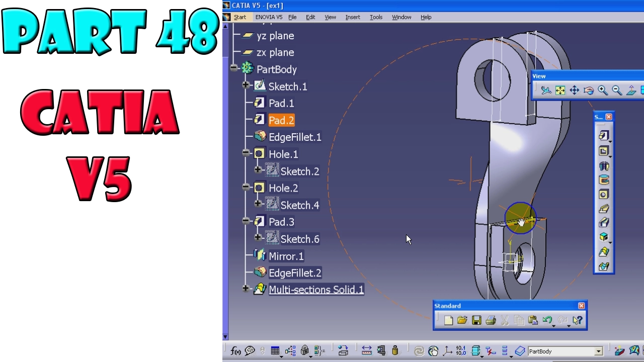Collapse the Pad.3 node
This screenshot has height=362, width=644.
tap(246, 221)
